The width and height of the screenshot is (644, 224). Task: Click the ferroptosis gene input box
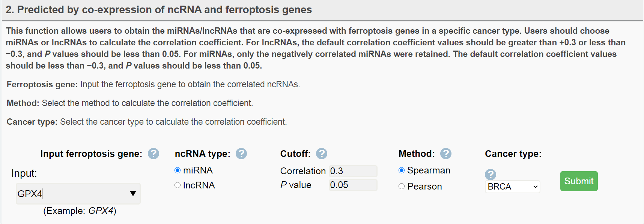78,194
